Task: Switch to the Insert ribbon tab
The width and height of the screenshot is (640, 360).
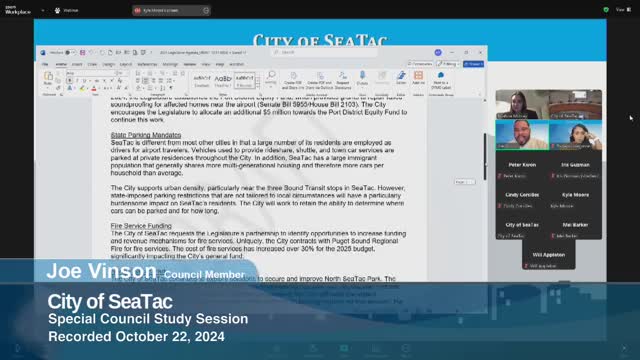Action: [77, 64]
